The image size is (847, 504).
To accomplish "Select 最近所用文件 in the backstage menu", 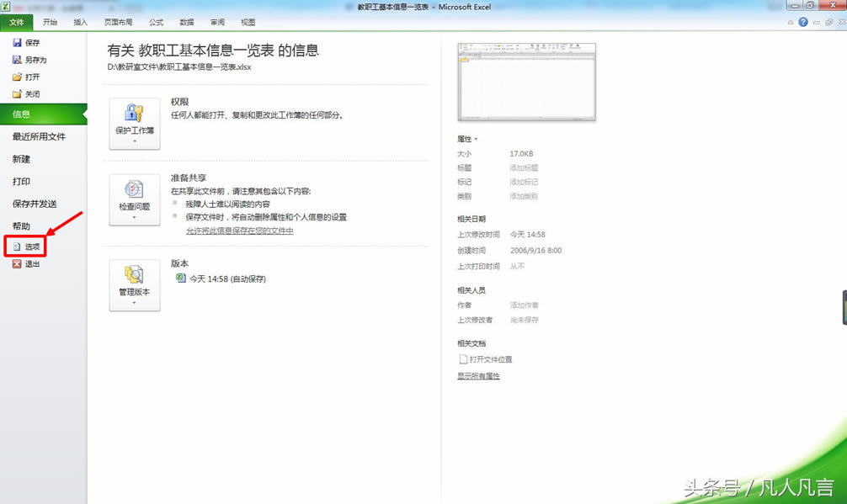I will [x=39, y=136].
